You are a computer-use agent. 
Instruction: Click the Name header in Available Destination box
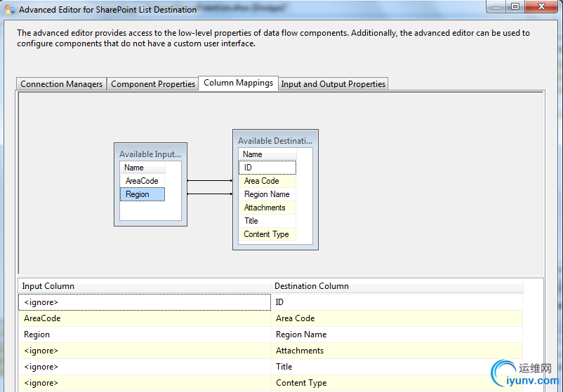267,154
